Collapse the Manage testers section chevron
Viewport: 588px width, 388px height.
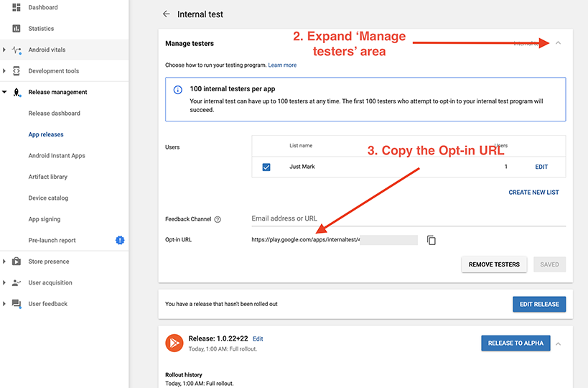coord(558,43)
